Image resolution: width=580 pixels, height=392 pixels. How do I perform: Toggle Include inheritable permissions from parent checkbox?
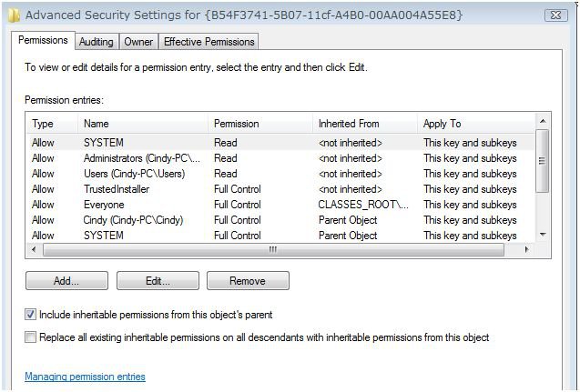point(30,315)
